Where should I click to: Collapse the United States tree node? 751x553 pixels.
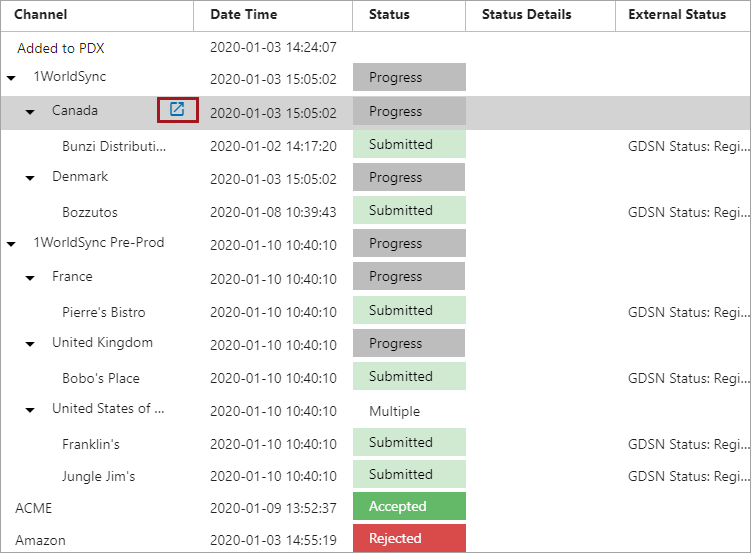coord(30,409)
